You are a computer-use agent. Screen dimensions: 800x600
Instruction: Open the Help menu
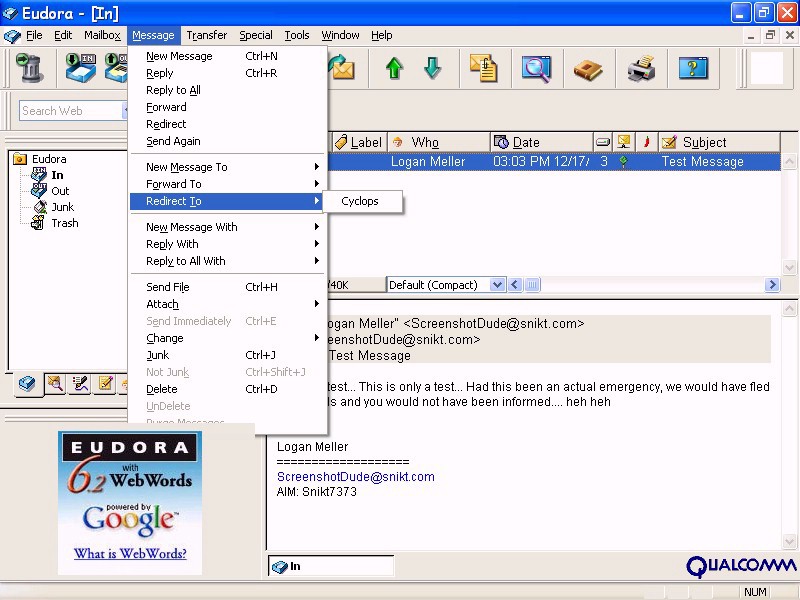pyautogui.click(x=382, y=35)
